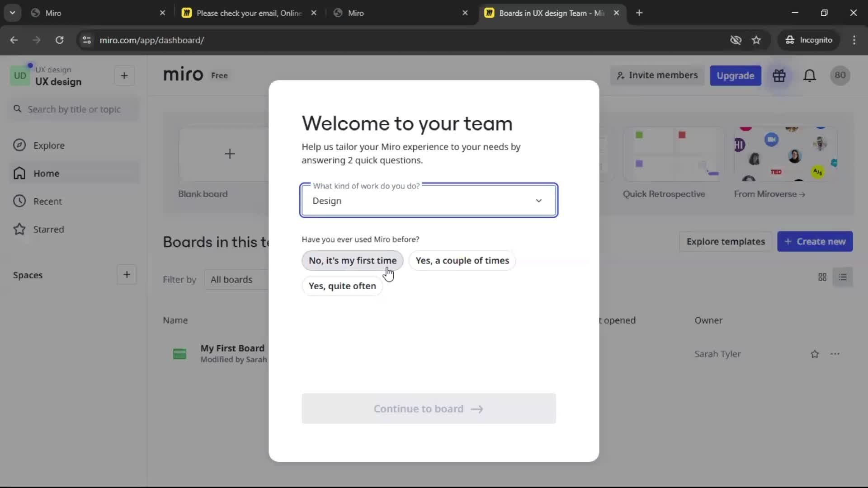Select 'Yes, a couple of times'
Viewport: 868px width, 488px height.
[x=462, y=261]
